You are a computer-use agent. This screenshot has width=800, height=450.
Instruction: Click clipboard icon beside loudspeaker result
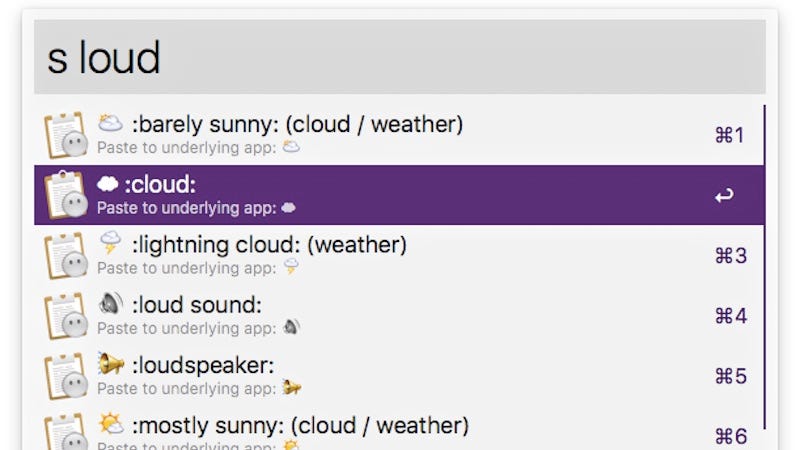(65, 376)
